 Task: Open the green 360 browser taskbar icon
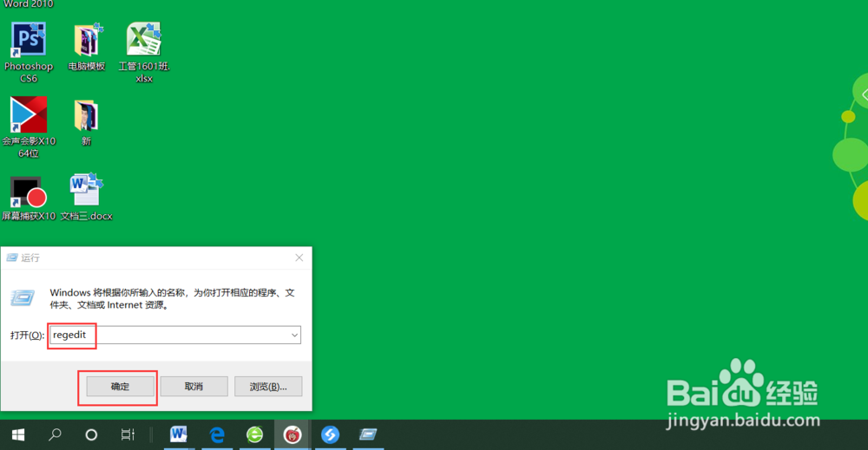(x=254, y=435)
